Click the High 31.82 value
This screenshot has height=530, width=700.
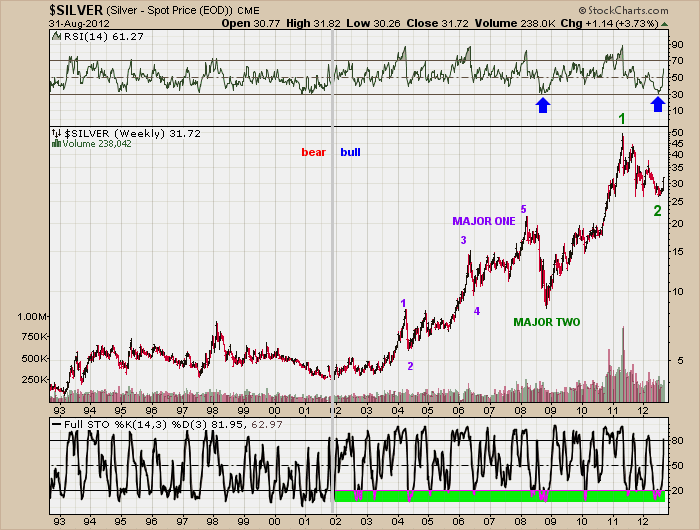pos(313,23)
